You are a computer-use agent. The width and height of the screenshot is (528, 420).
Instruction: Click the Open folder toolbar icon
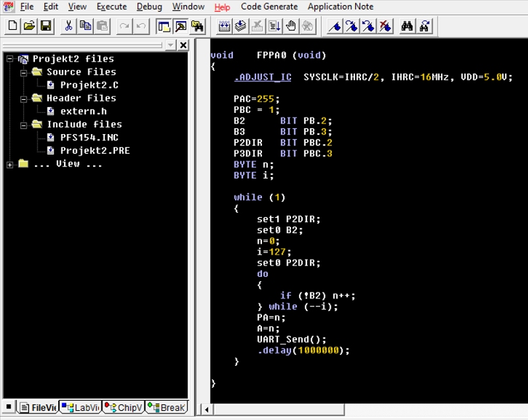pos(29,26)
